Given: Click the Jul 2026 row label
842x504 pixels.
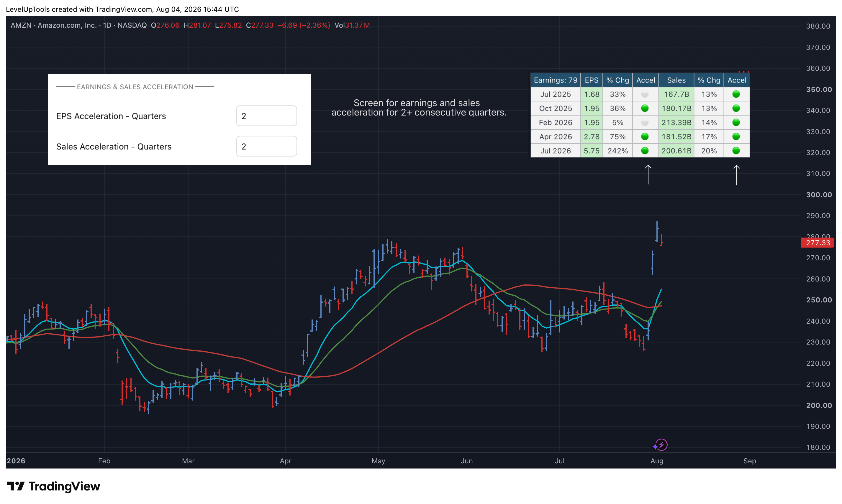Looking at the screenshot, I should 556,151.
